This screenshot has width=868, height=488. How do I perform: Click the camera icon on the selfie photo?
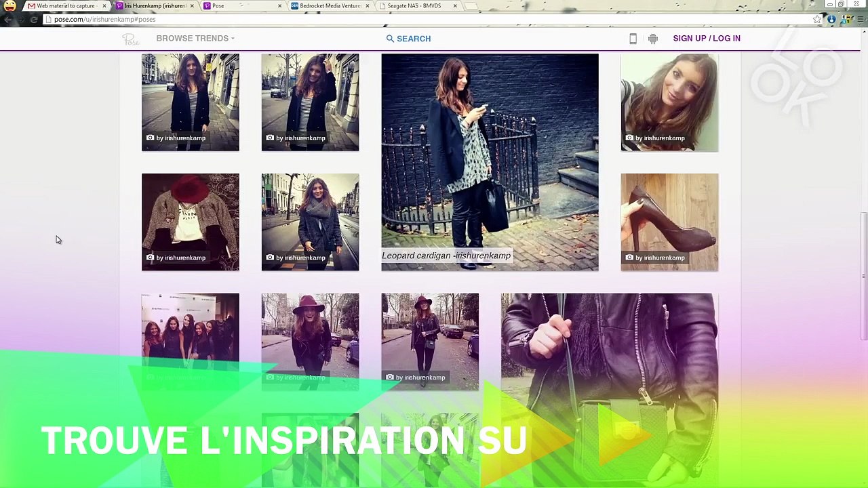[x=629, y=138]
